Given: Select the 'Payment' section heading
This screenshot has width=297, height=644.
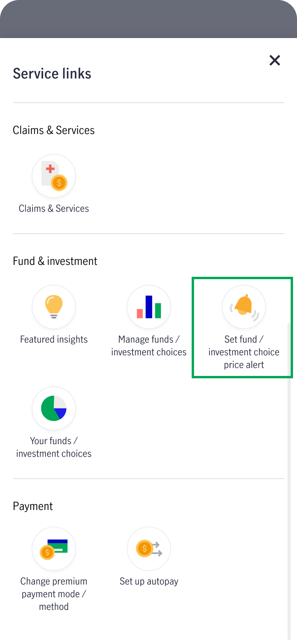Looking at the screenshot, I should (x=33, y=506).
